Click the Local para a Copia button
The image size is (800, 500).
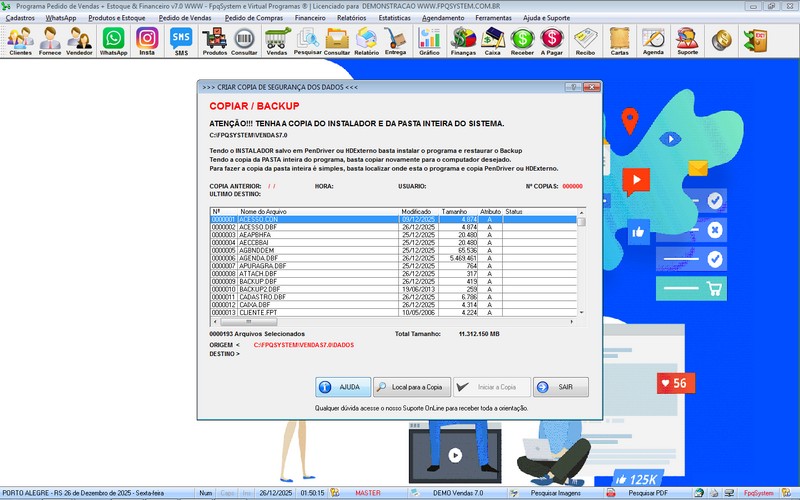pyautogui.click(x=412, y=387)
